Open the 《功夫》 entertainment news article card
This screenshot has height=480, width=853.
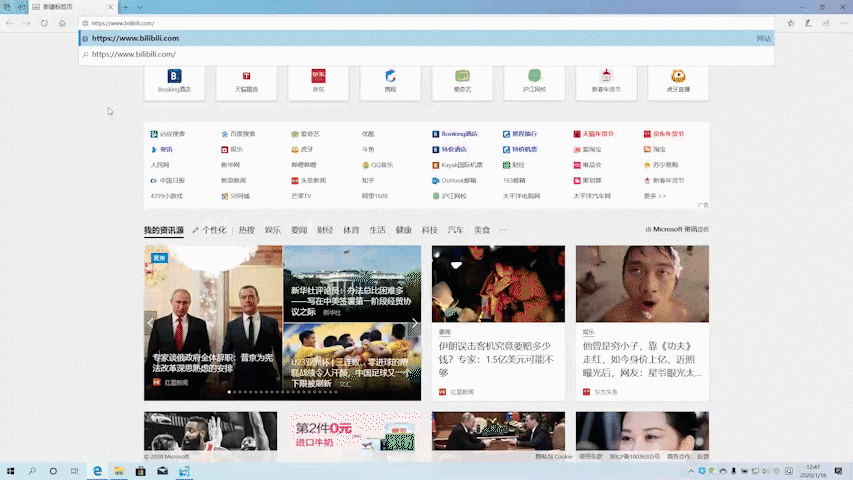(x=642, y=323)
